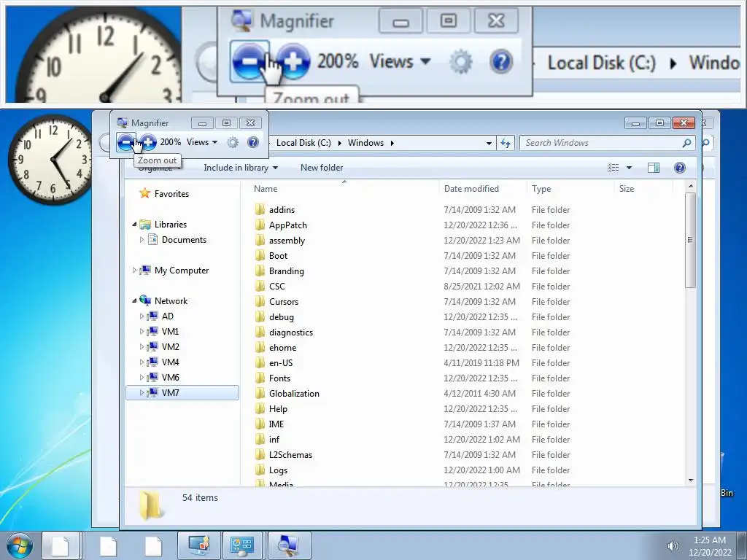Open Include in library dropdown

pos(241,168)
